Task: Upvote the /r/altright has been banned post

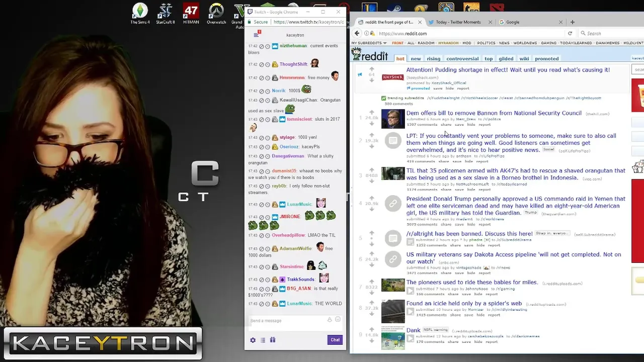Action: pyautogui.click(x=372, y=233)
